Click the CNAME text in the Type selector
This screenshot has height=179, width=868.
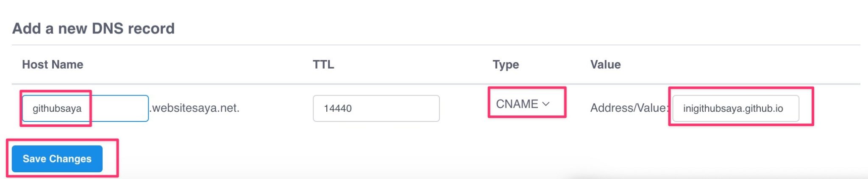(x=517, y=104)
